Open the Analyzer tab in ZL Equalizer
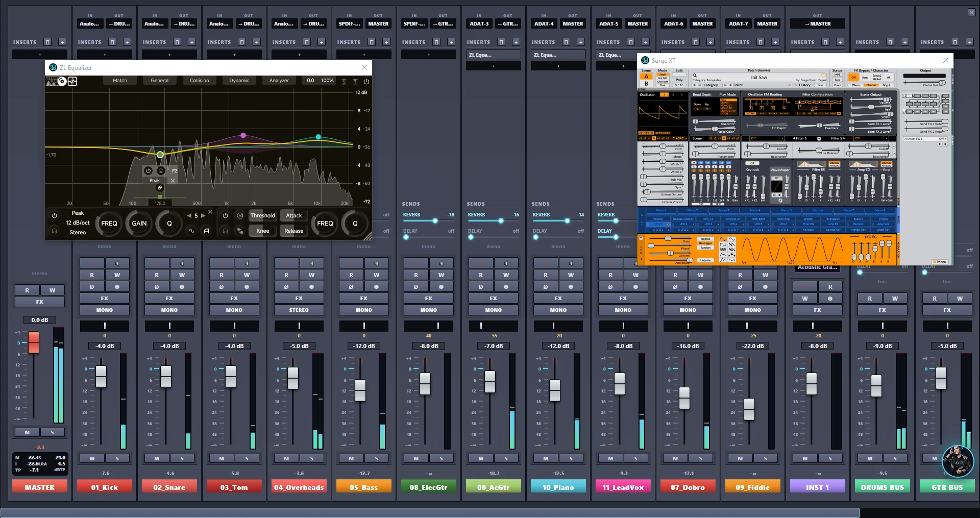Image resolution: width=980 pixels, height=518 pixels. [x=279, y=81]
